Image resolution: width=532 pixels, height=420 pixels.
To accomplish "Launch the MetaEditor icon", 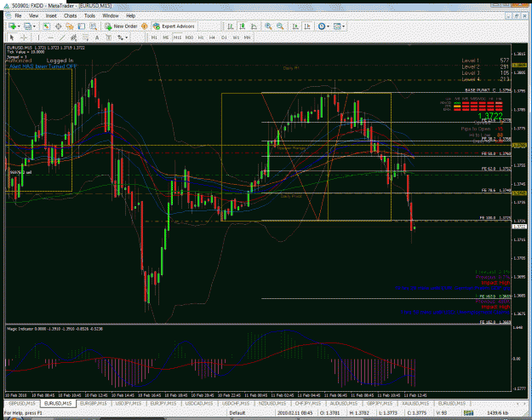I will pos(145,26).
